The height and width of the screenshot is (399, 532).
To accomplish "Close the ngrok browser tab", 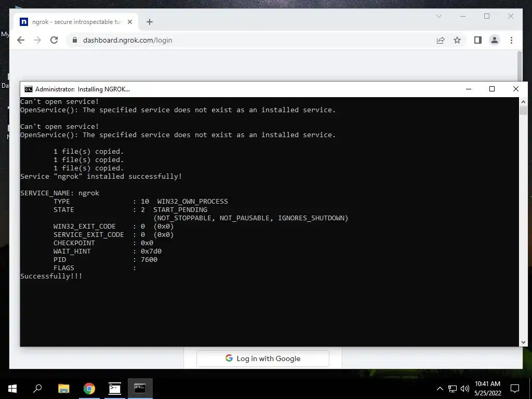I will click(129, 22).
